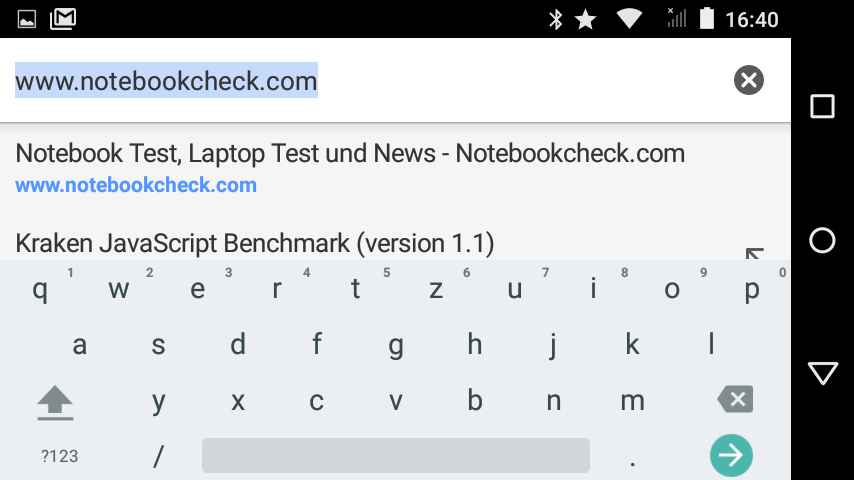Tap the period key on keyboard
854x480 pixels.
pos(632,456)
